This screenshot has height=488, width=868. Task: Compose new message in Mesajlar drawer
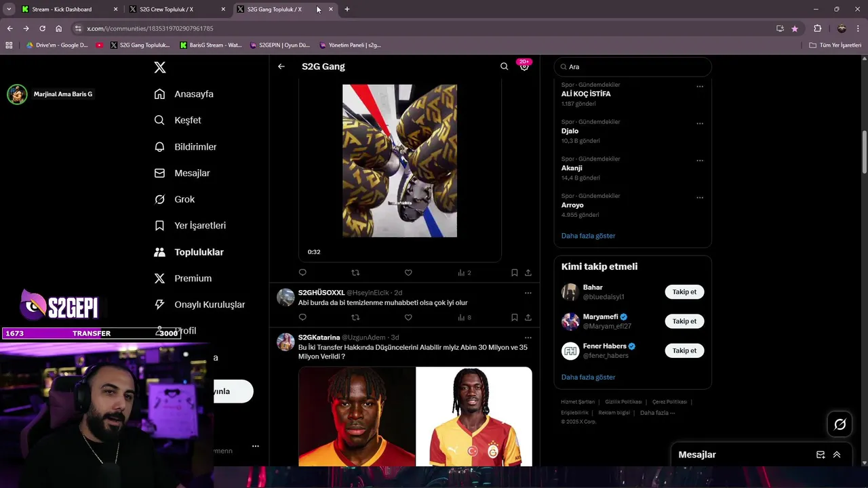[x=821, y=455]
